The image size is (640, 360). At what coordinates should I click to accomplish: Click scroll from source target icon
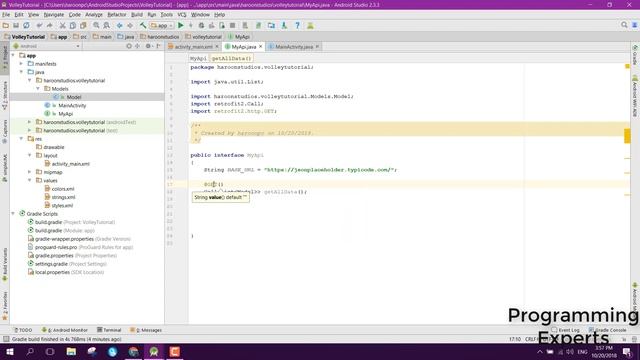[129, 46]
